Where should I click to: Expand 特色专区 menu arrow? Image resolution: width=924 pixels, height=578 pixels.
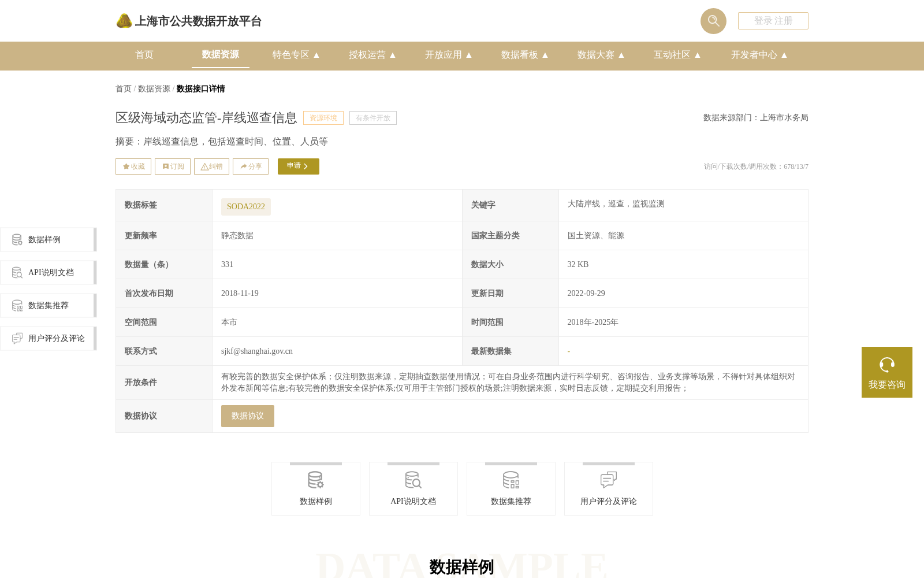click(316, 55)
